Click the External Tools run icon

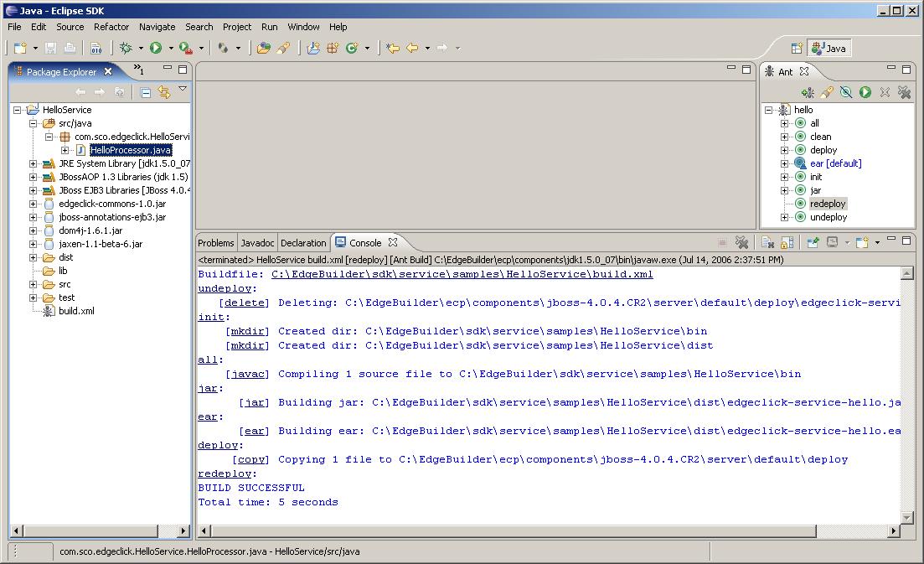186,49
